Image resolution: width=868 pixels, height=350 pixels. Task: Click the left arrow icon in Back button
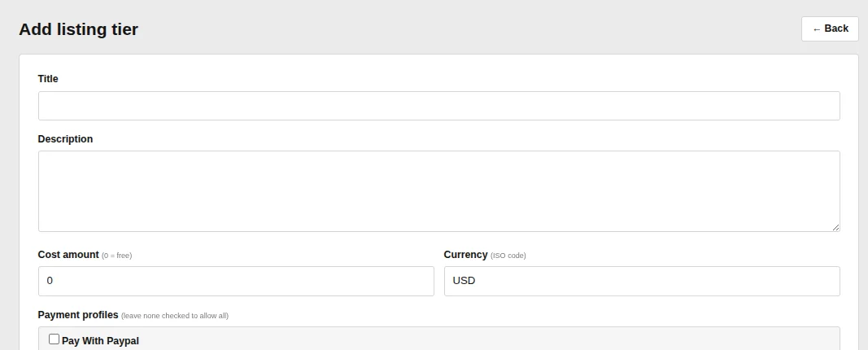pyautogui.click(x=817, y=29)
